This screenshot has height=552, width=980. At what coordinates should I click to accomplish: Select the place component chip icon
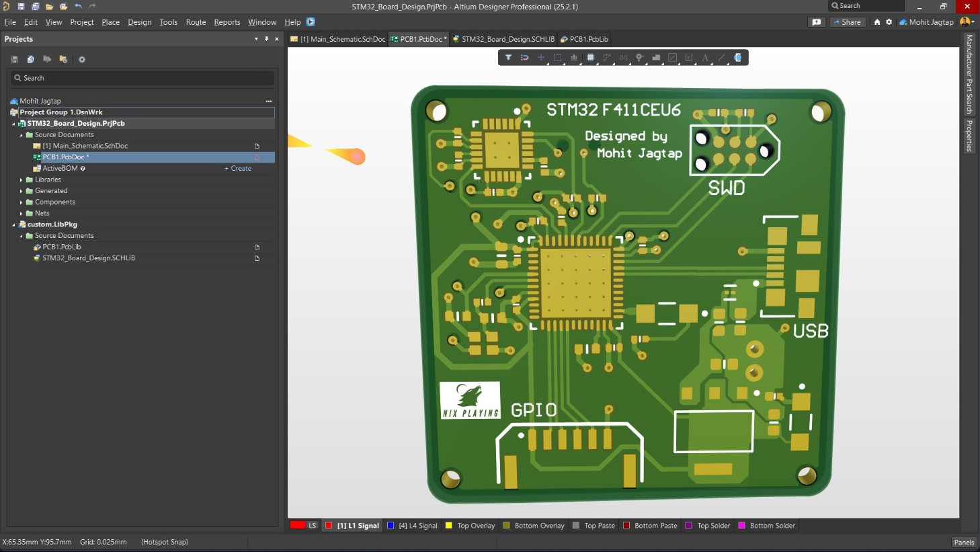coord(590,58)
